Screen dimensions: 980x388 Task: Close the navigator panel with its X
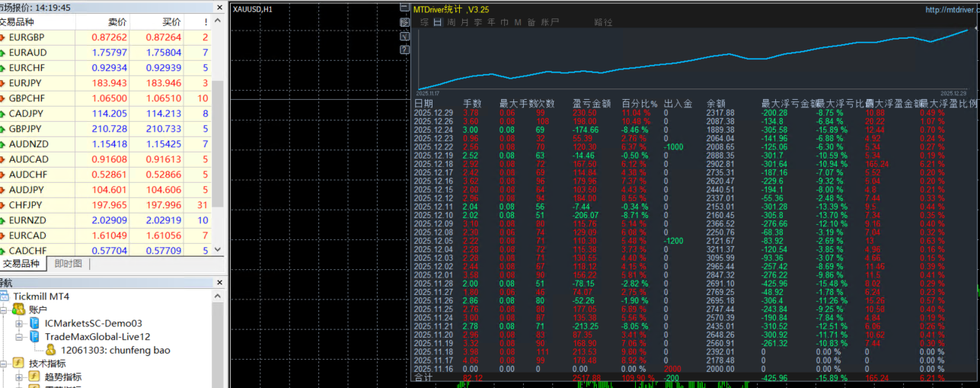coord(220,282)
